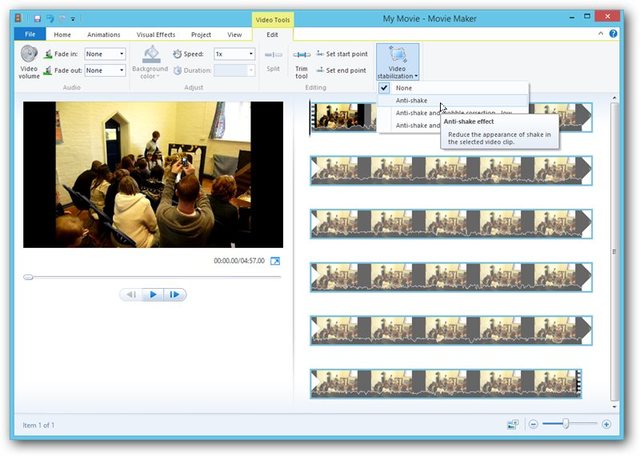The image size is (640, 456).
Task: Click the Save project icon in title bar
Action: [38, 19]
